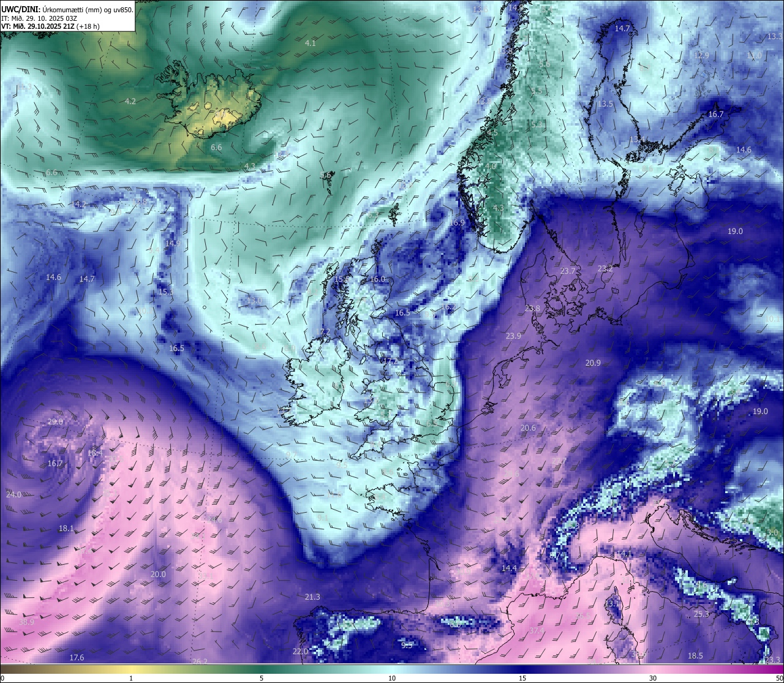Image resolution: width=784 pixels, height=683 pixels.
Task: Click the color scale tick labeled 30
Action: pyautogui.click(x=653, y=678)
